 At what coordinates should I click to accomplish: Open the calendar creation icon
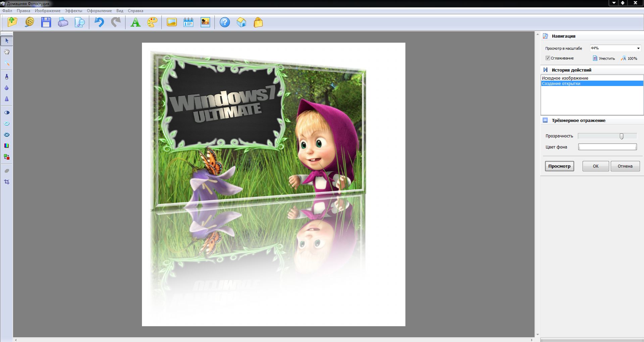(188, 23)
